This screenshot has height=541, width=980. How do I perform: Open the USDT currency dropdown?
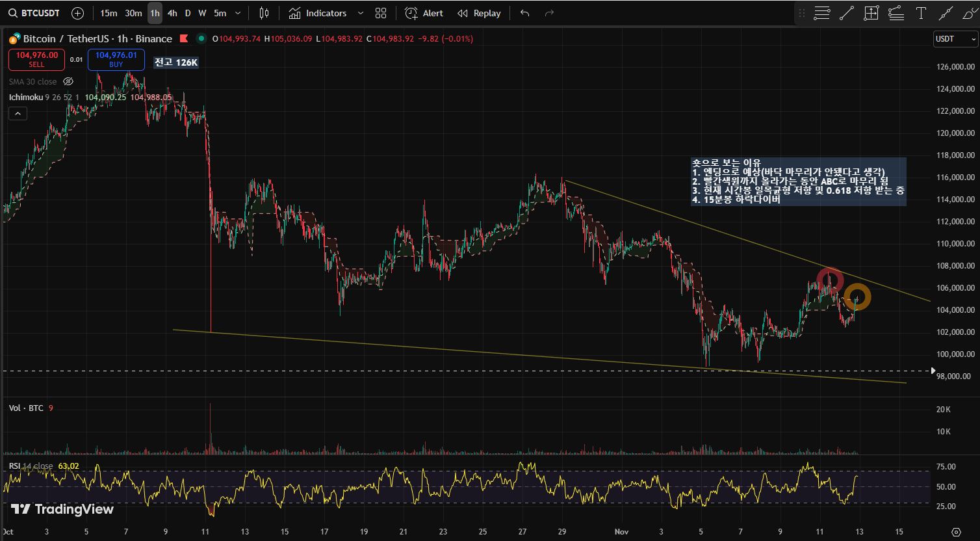tap(955, 39)
